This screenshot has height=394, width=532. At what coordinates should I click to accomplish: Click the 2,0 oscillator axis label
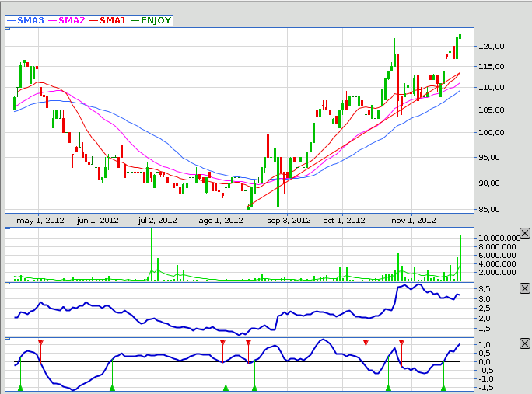pos(484,319)
